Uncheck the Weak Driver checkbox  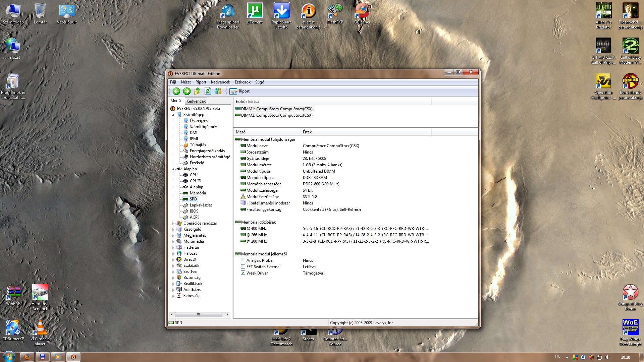243,273
